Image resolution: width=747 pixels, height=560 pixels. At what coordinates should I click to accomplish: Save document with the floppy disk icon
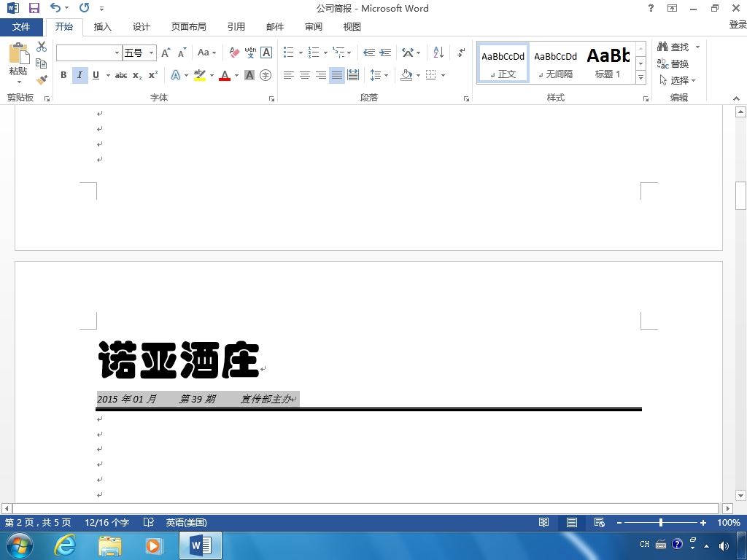click(34, 8)
